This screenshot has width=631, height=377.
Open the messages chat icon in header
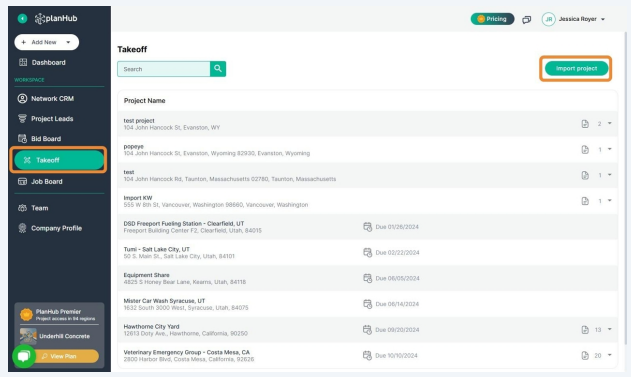point(526,19)
